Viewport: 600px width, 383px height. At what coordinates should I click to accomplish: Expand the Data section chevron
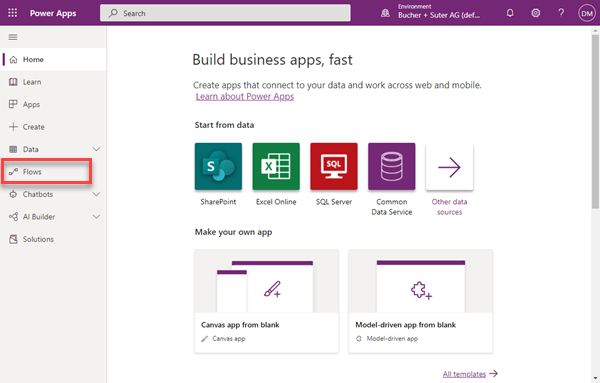pos(96,149)
